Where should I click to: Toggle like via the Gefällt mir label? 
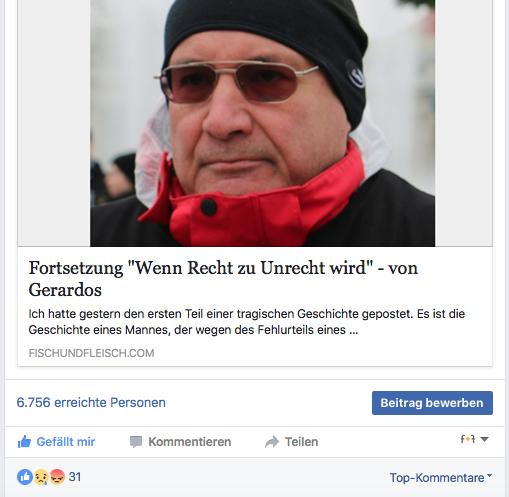click(66, 442)
